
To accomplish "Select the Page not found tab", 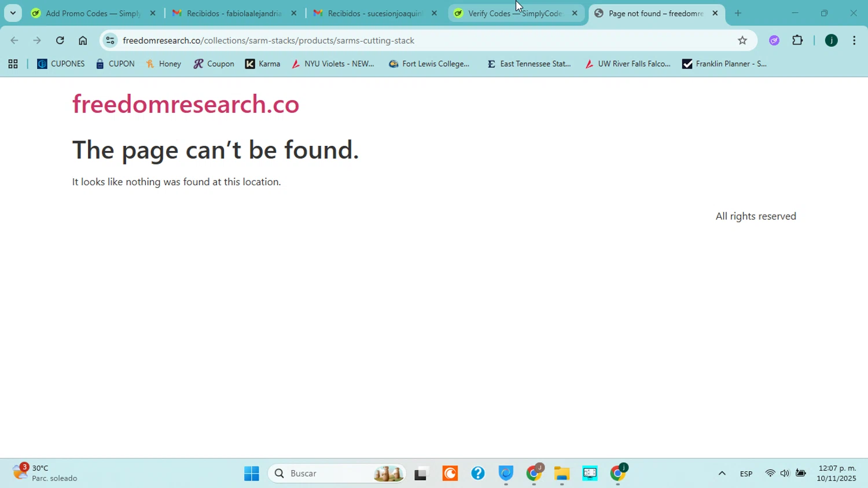I will point(656,13).
